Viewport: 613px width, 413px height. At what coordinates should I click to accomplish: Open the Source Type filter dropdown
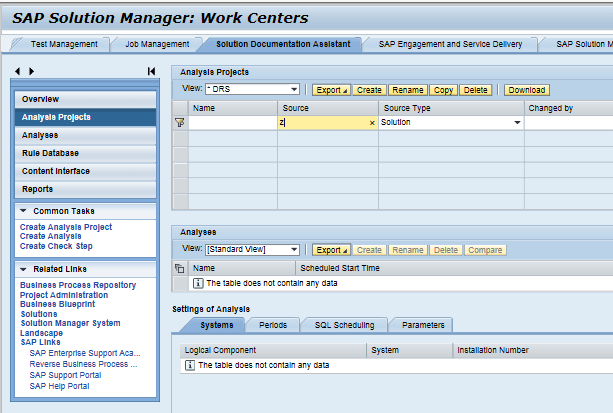[x=517, y=123]
